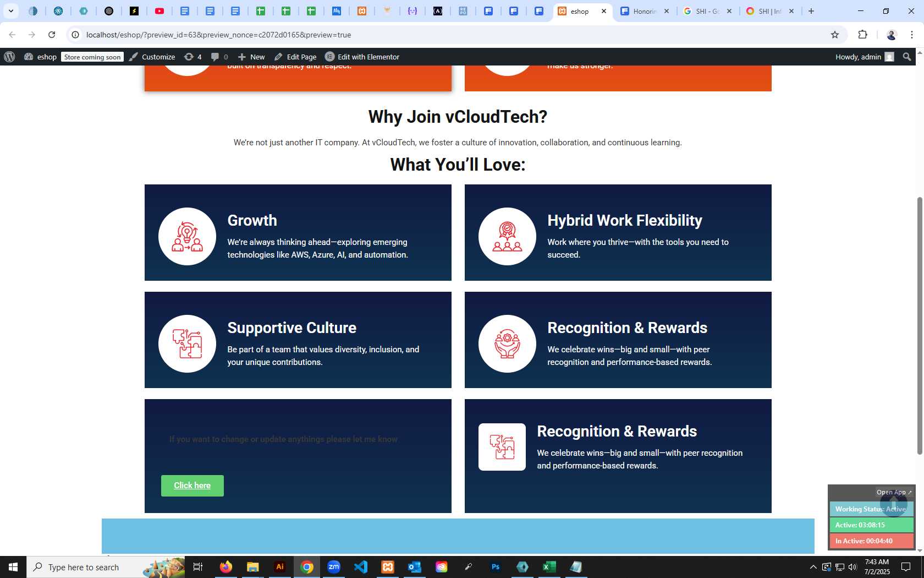The image size is (924, 578).
Task: Open WordPress logo menu in admin bar
Action: click(9, 57)
